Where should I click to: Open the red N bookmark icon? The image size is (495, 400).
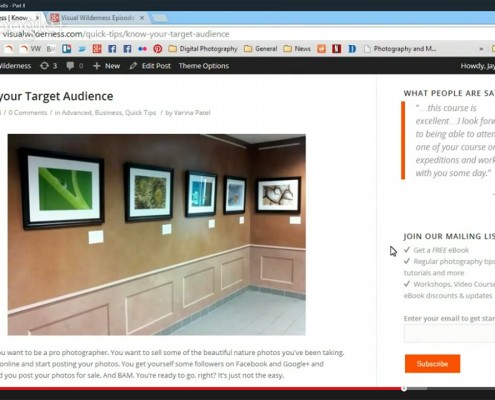pos(336,49)
